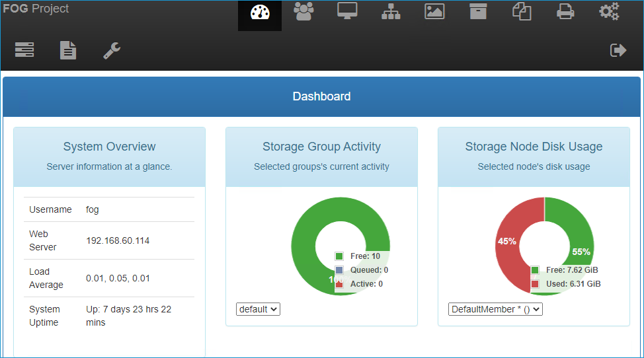644x358 pixels.
Task: Open the Snapins copy icon
Action: point(522,12)
